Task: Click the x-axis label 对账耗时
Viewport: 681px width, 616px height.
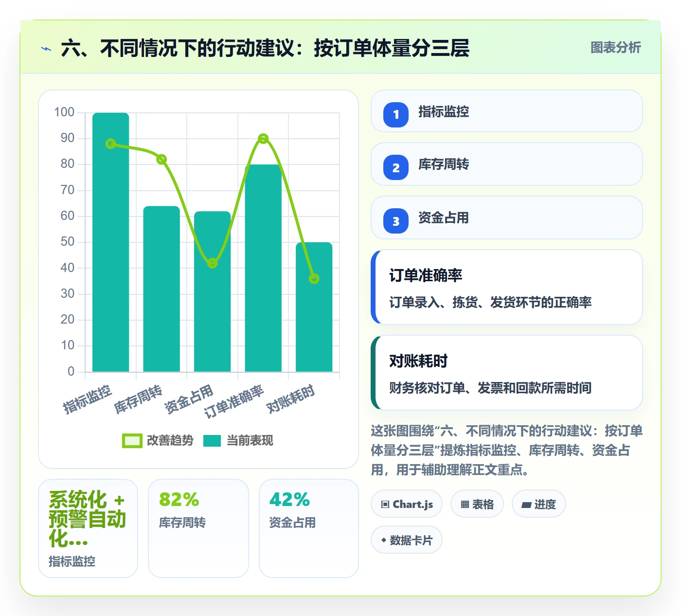Action: click(x=290, y=399)
